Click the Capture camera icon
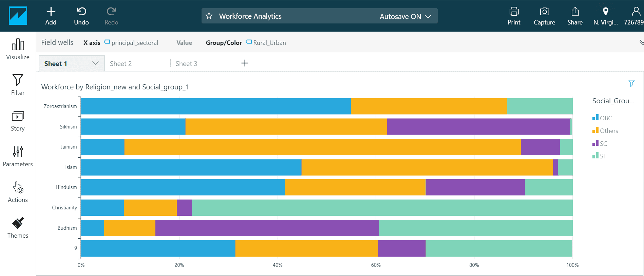This screenshot has height=276, width=644. click(x=545, y=12)
